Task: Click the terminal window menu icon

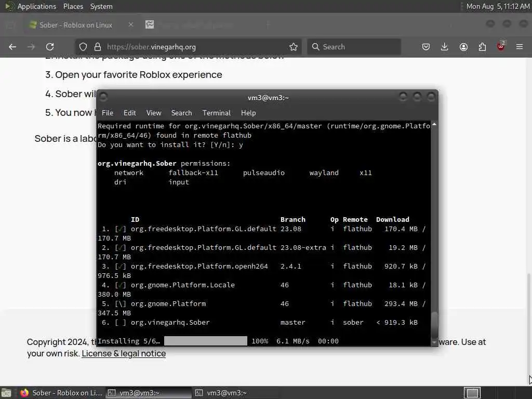Action: [x=103, y=97]
